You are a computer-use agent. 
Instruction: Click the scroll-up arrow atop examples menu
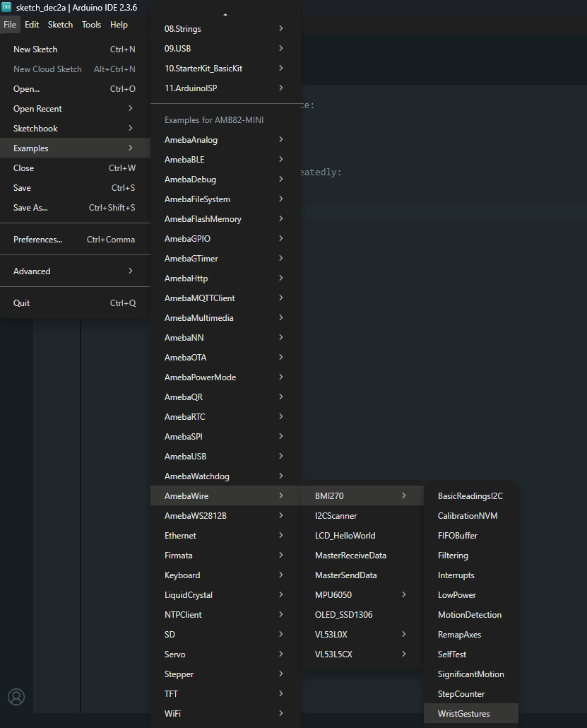pos(225,14)
